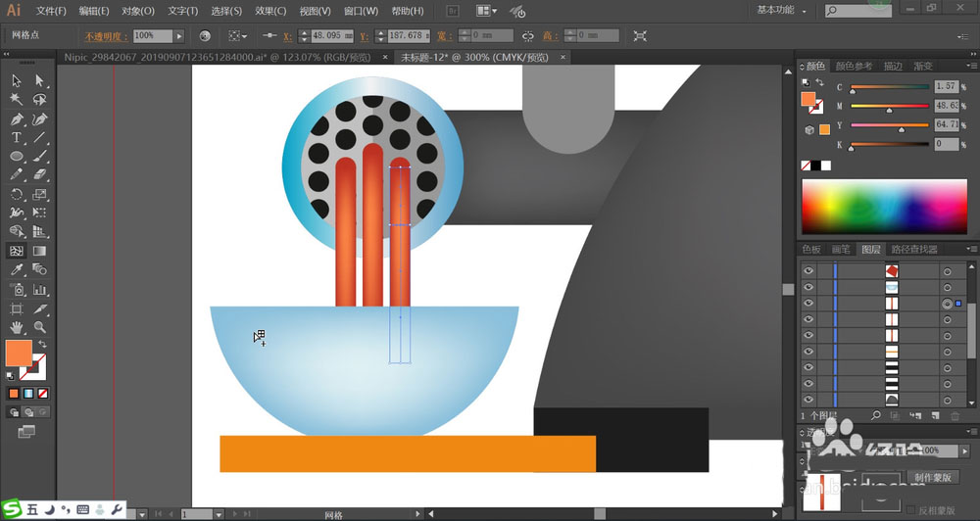Select the Perspective Grid tool
Screen dimensions: 980x521
[40, 232]
